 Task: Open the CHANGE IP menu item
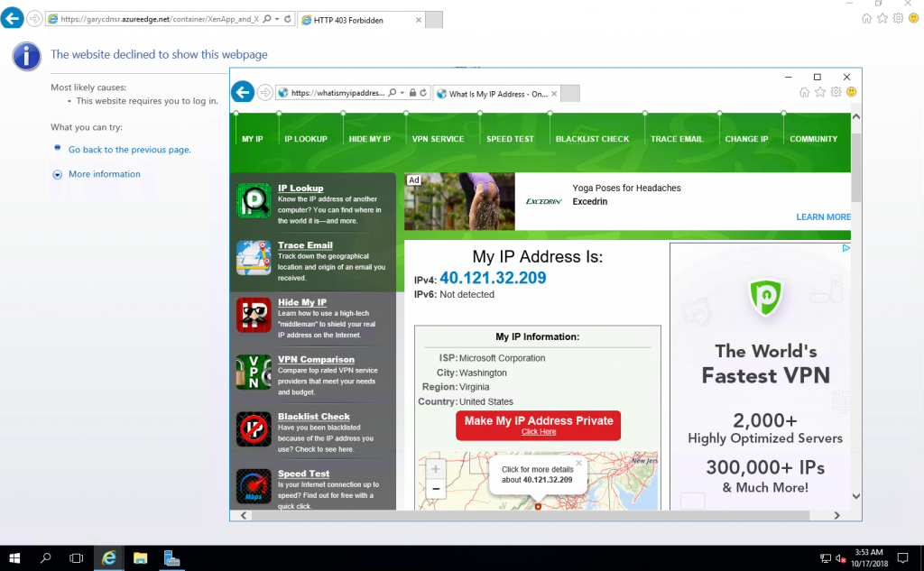(x=746, y=139)
